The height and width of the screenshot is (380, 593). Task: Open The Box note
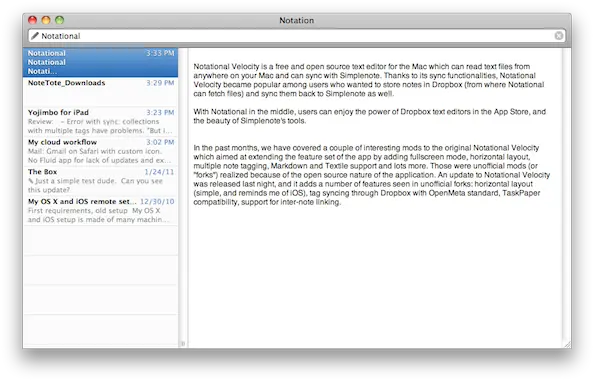[x=101, y=181]
